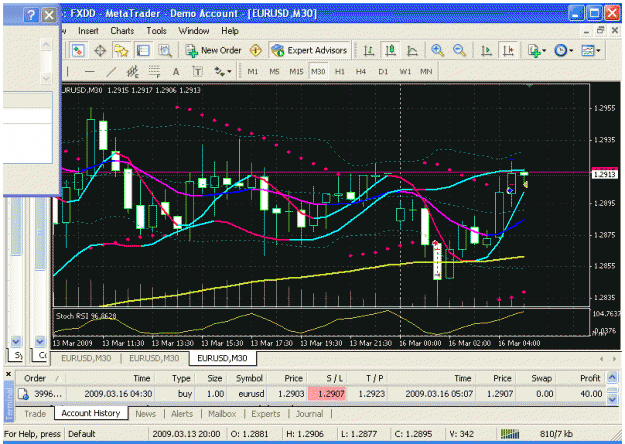Image resolution: width=625 pixels, height=444 pixels.
Task: Switch to the Journal tab
Action: tap(309, 414)
